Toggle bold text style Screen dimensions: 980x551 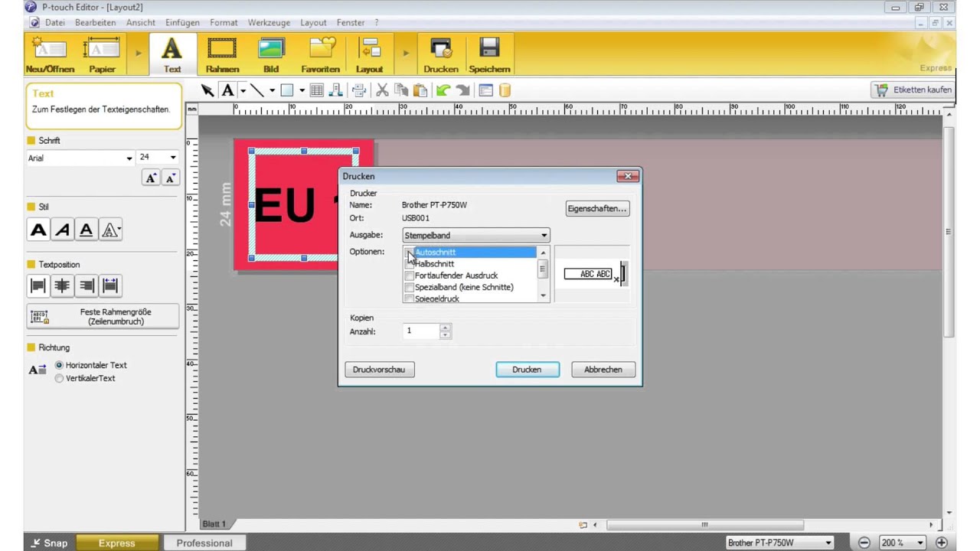pyautogui.click(x=38, y=230)
